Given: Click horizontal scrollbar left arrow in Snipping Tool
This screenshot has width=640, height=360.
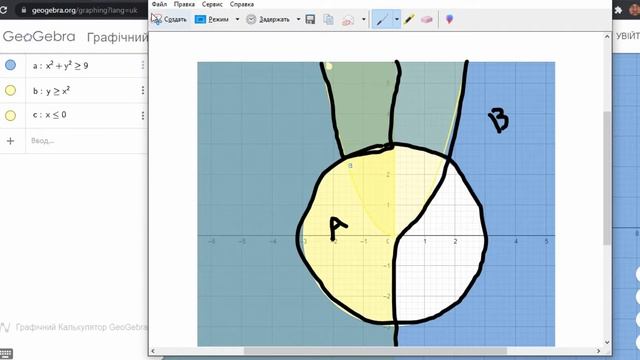Looking at the screenshot, I should click(x=153, y=351).
